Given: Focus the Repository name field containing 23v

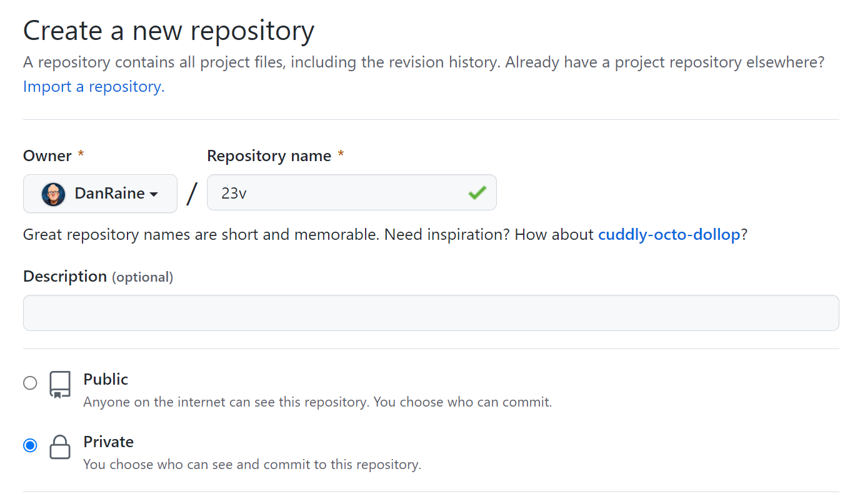Looking at the screenshot, I should coord(337,193).
